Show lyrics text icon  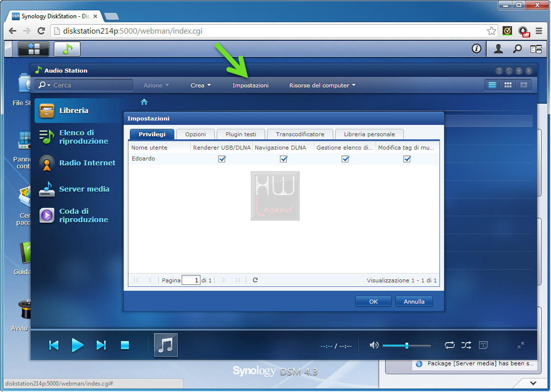pyautogui.click(x=483, y=345)
